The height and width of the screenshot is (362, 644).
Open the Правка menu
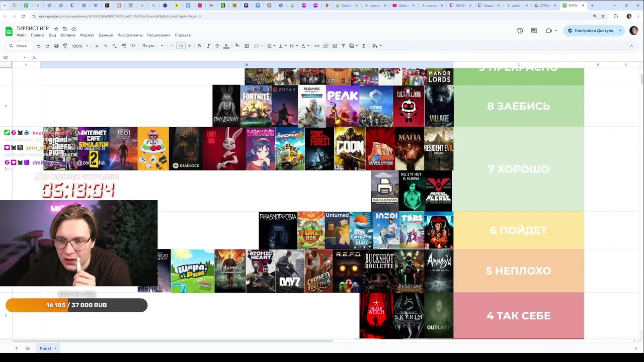click(x=37, y=35)
